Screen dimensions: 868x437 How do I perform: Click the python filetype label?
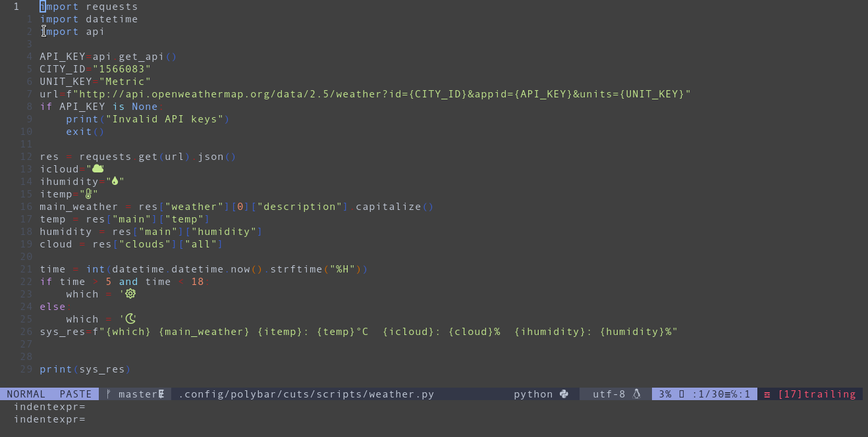tap(533, 394)
